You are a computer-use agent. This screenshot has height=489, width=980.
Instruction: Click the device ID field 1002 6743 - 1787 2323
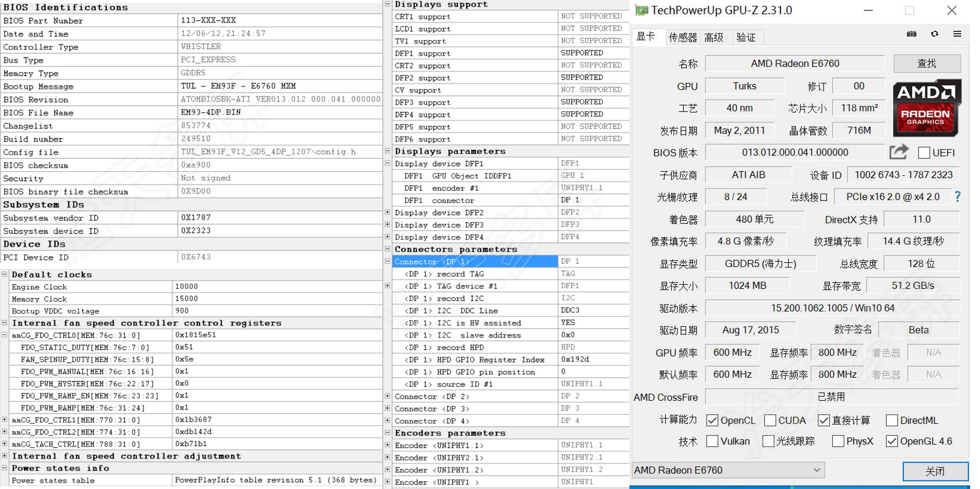click(904, 175)
